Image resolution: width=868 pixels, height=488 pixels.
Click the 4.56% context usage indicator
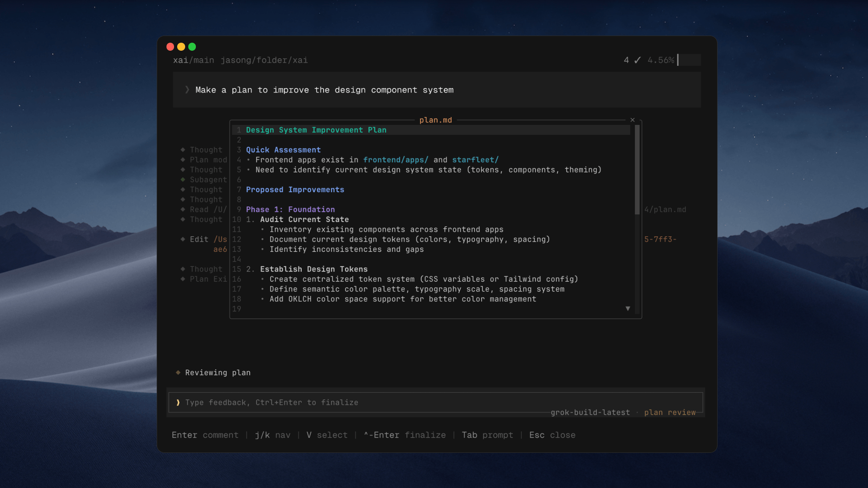click(661, 60)
